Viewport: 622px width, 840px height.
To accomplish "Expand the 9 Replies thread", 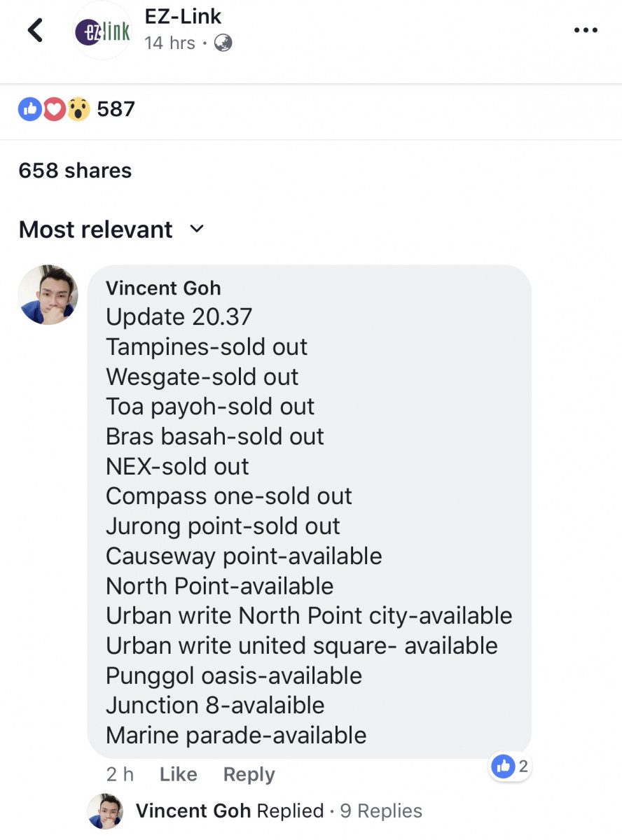I will coord(381,811).
